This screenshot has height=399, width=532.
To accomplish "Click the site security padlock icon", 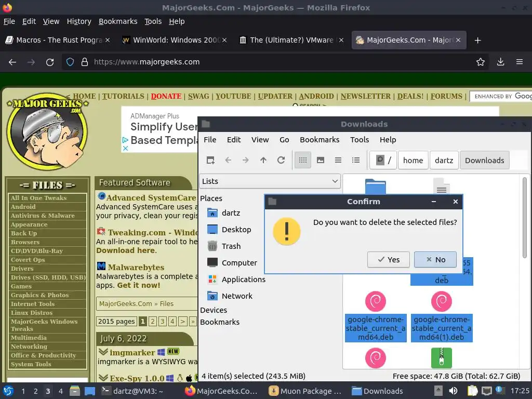I will tap(85, 62).
